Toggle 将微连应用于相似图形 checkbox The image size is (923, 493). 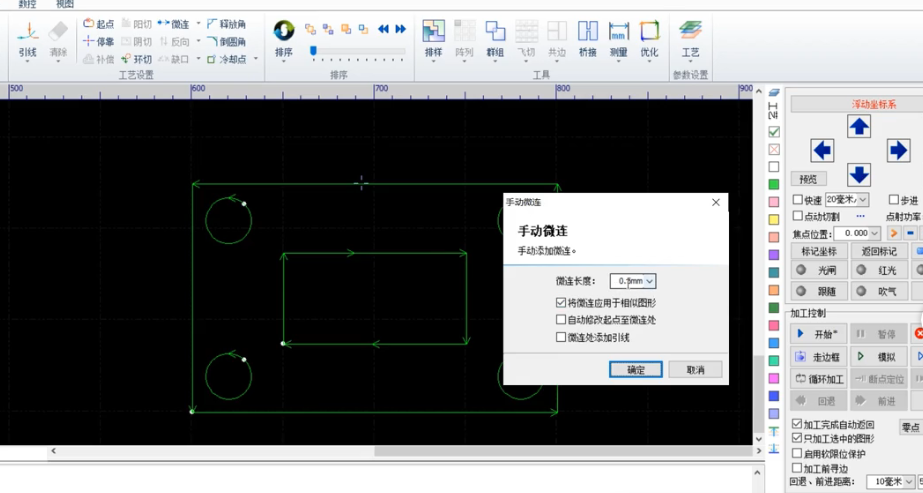click(561, 303)
